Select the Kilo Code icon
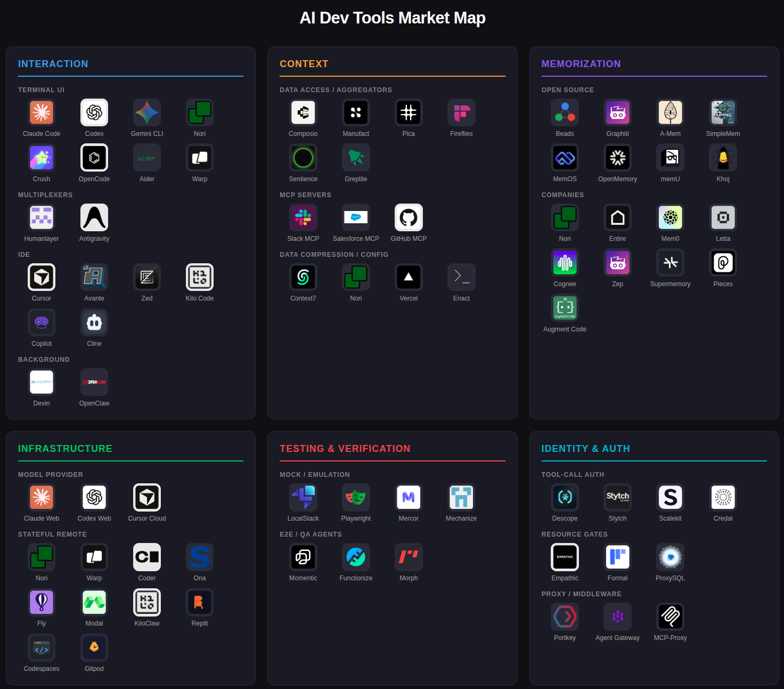This screenshot has width=784, height=689. 200,277
